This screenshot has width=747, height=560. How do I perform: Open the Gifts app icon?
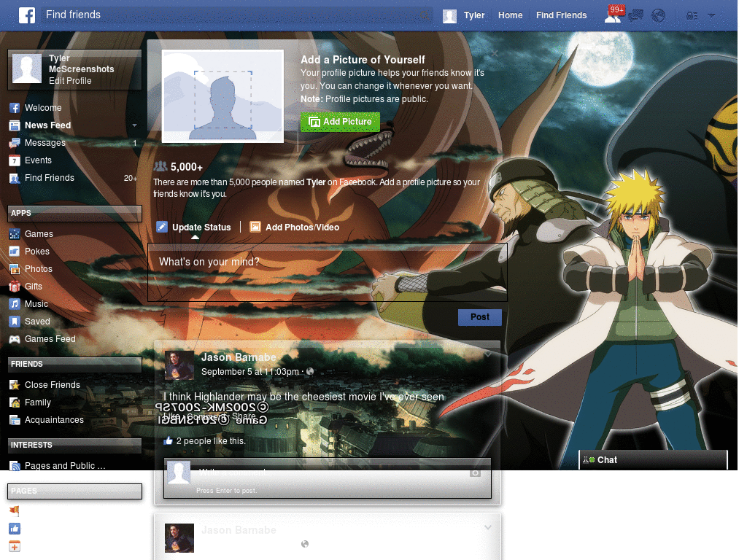[16, 286]
